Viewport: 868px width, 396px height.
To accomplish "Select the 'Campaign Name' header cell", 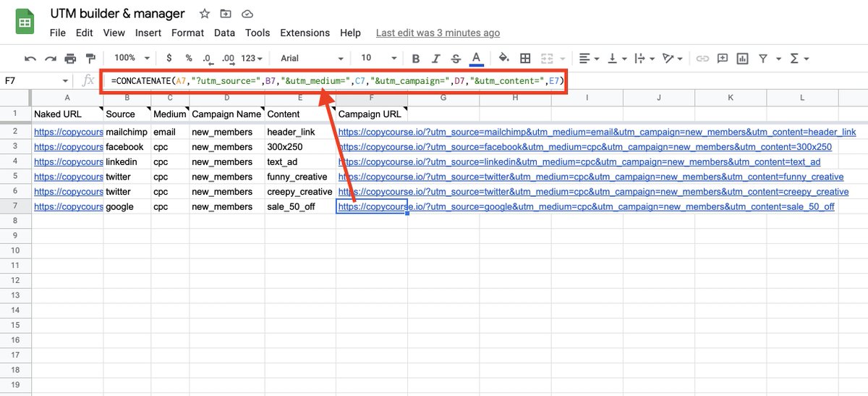I will 227,114.
